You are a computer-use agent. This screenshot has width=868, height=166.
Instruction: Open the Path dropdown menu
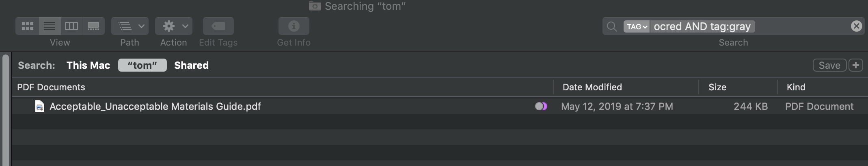point(130,26)
